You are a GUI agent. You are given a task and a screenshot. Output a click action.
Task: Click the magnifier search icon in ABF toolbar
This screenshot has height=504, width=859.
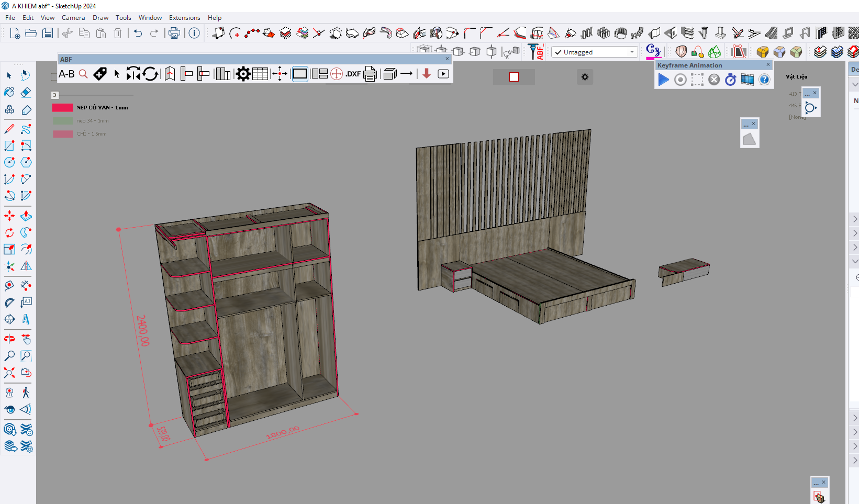coord(83,74)
